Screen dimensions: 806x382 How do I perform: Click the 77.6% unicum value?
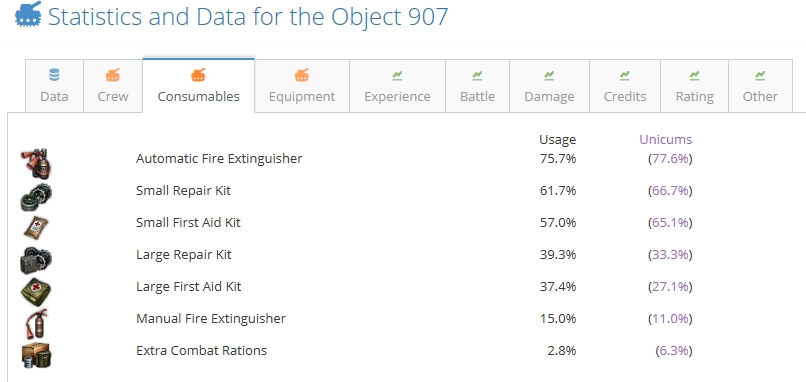tap(670, 158)
